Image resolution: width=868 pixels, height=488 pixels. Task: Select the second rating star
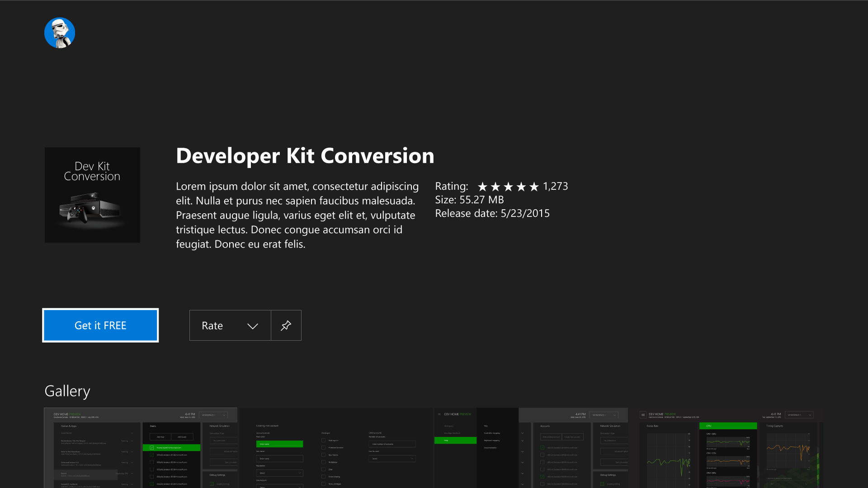(495, 186)
